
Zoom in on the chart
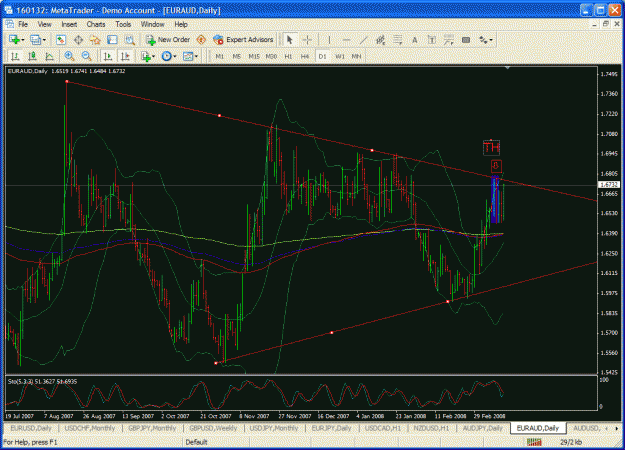tap(69, 56)
